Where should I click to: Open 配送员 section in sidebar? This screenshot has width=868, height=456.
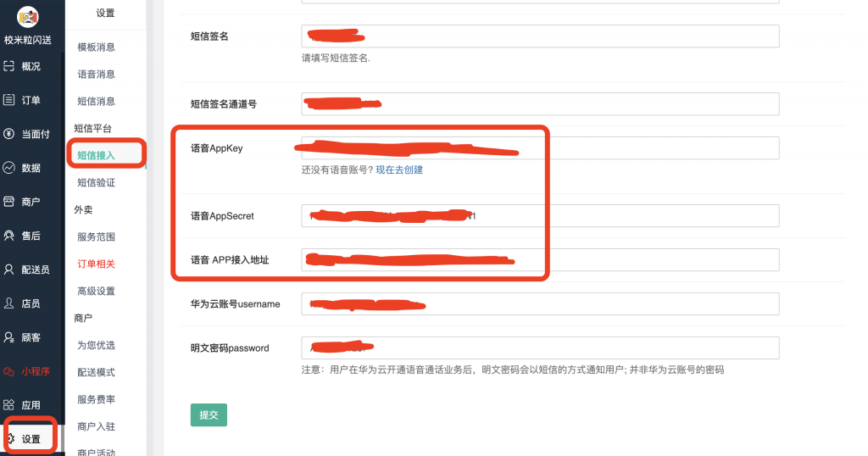click(x=36, y=270)
